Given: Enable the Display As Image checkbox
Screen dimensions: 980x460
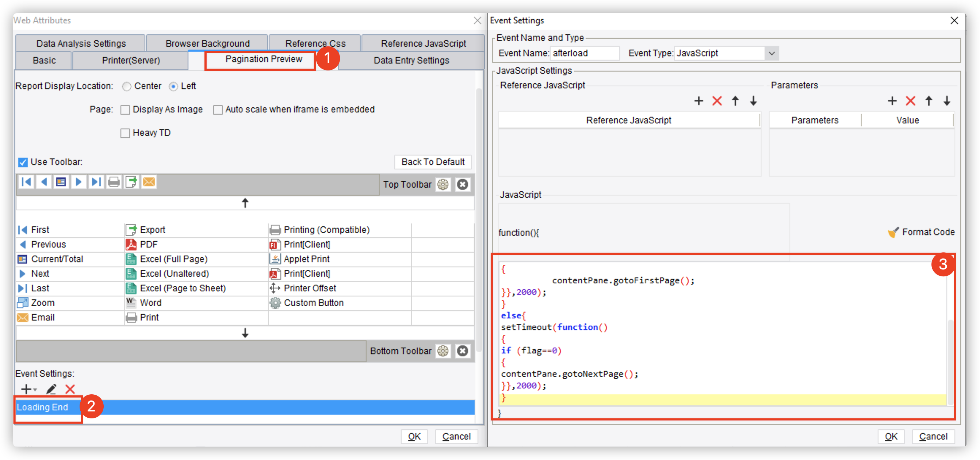Looking at the screenshot, I should point(125,110).
